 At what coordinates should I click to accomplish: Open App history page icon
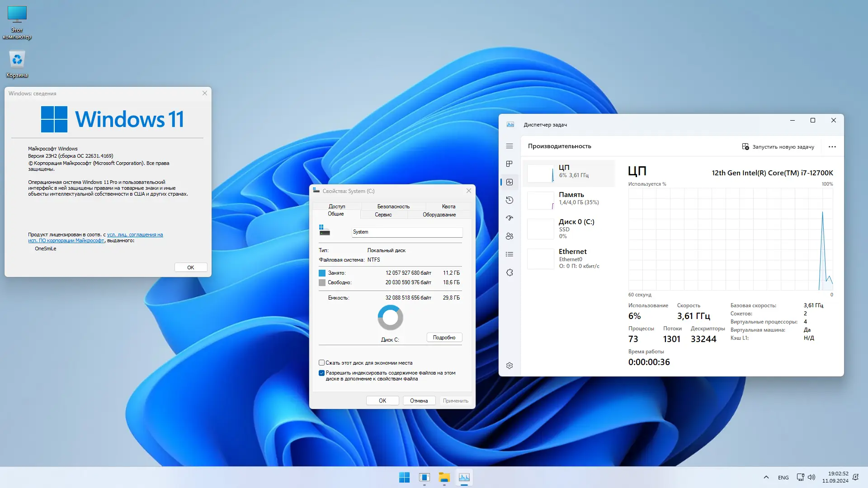pos(509,200)
